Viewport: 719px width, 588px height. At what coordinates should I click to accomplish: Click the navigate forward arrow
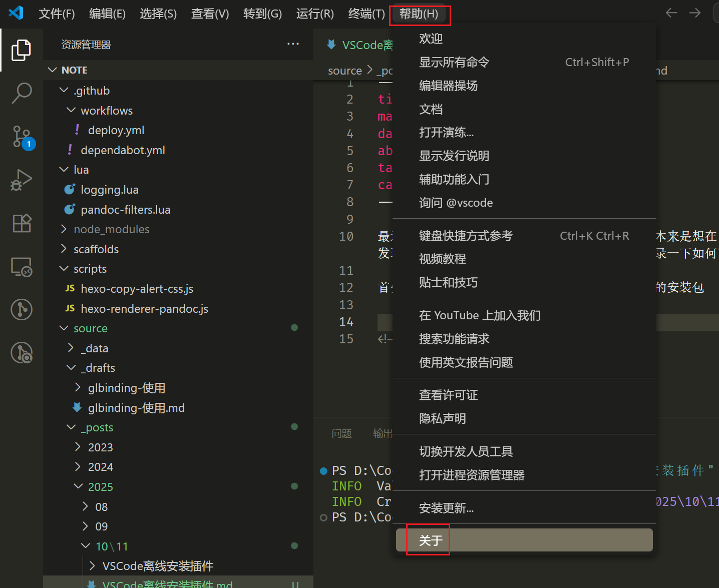click(x=694, y=13)
